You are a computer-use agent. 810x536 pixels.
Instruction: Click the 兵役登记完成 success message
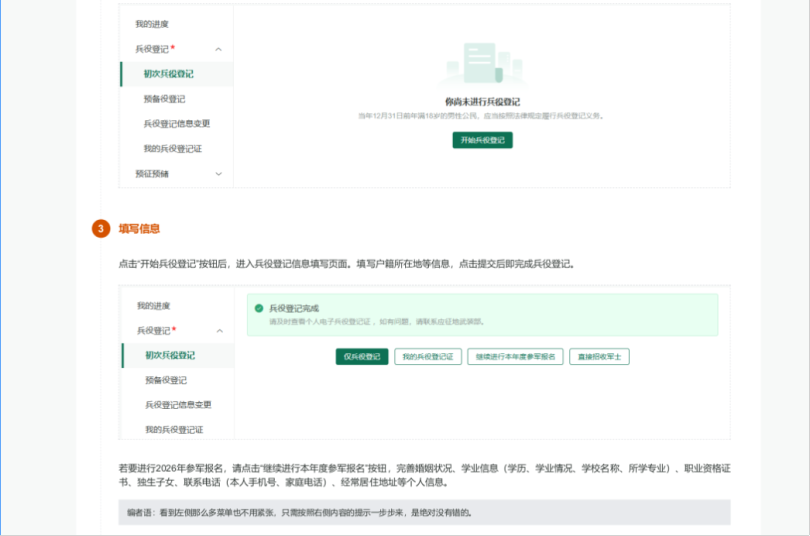[x=294, y=308]
